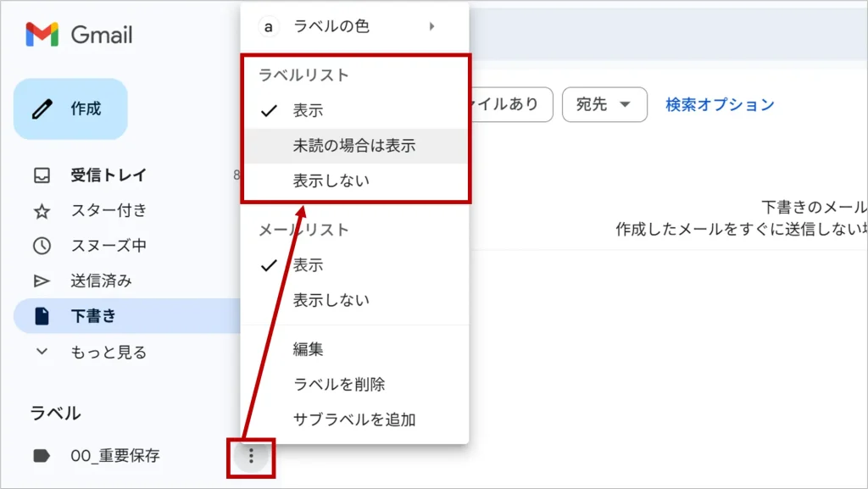Select 表示 under ラベルリスト

308,110
